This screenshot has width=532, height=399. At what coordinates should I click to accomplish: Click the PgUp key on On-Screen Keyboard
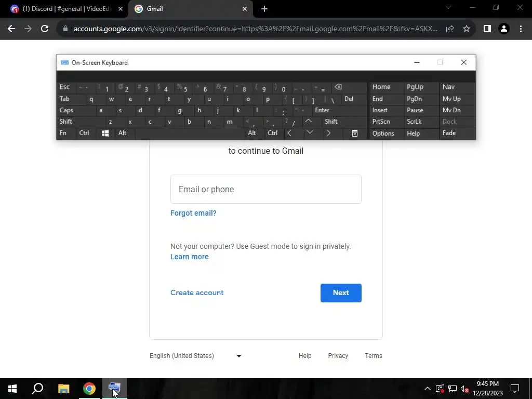pos(421,87)
